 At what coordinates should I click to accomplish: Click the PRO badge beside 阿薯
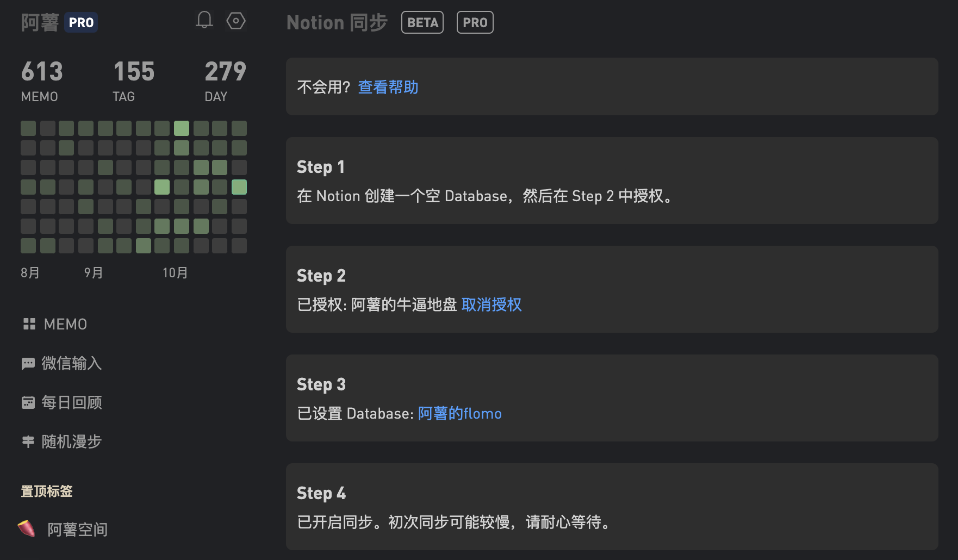(81, 23)
